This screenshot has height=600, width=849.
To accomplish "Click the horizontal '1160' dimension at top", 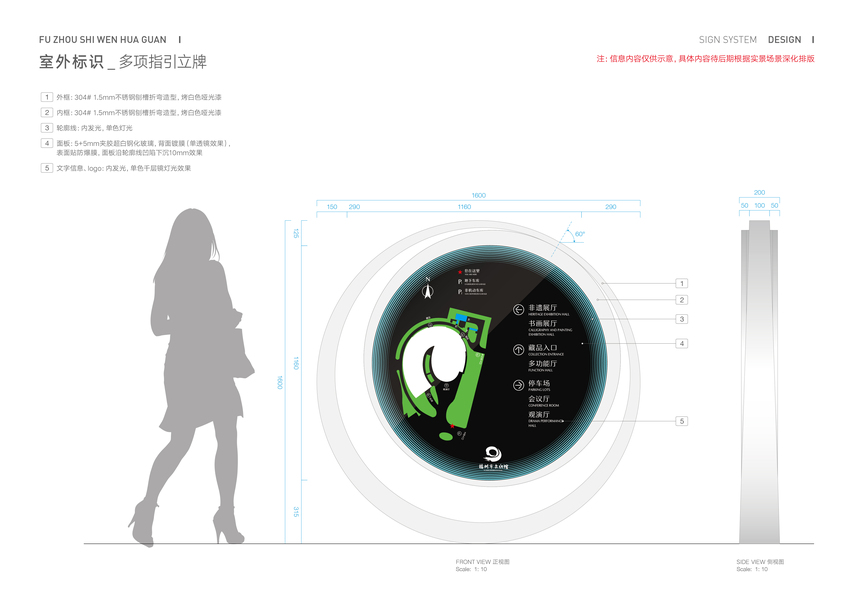I will tap(465, 207).
